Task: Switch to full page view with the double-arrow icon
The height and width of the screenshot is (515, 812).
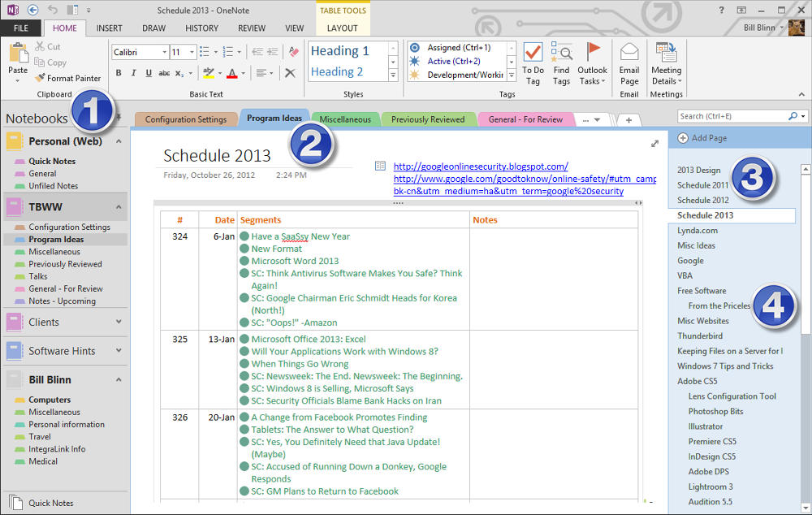Action: pos(654,144)
